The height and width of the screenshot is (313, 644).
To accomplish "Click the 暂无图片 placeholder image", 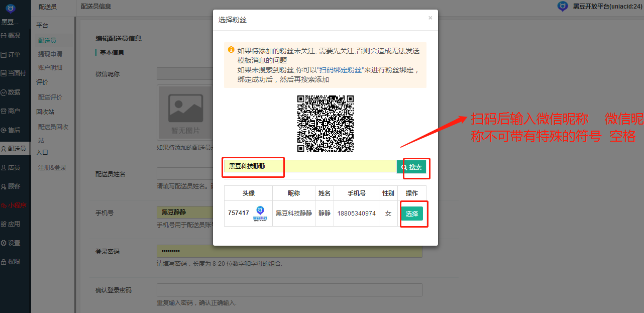I will point(186,112).
